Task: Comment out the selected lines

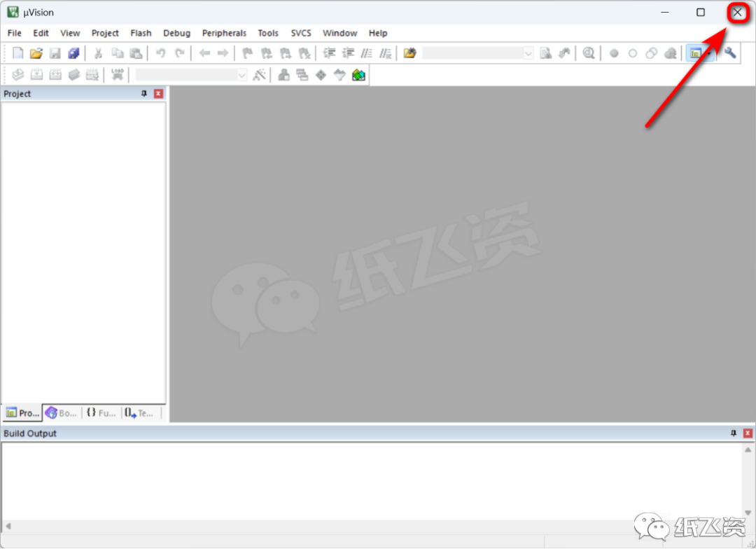Action: click(x=367, y=53)
